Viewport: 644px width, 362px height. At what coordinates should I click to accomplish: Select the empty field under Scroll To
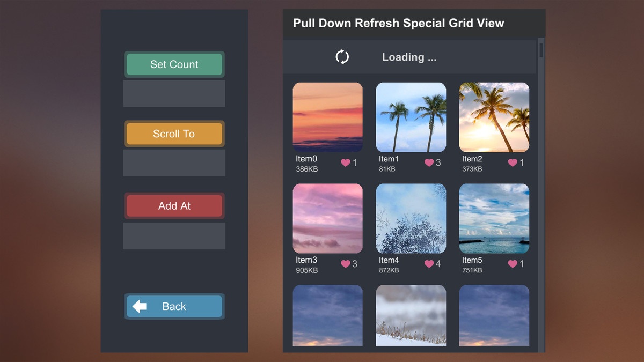[x=174, y=164]
